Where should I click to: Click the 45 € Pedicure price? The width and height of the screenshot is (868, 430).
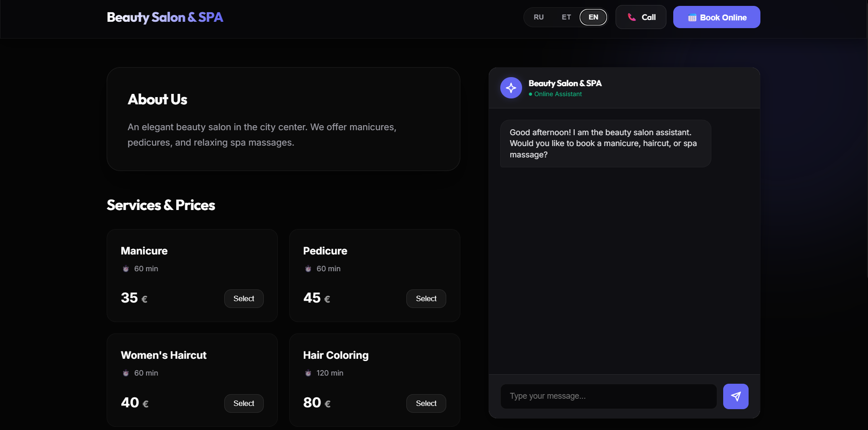pyautogui.click(x=316, y=298)
